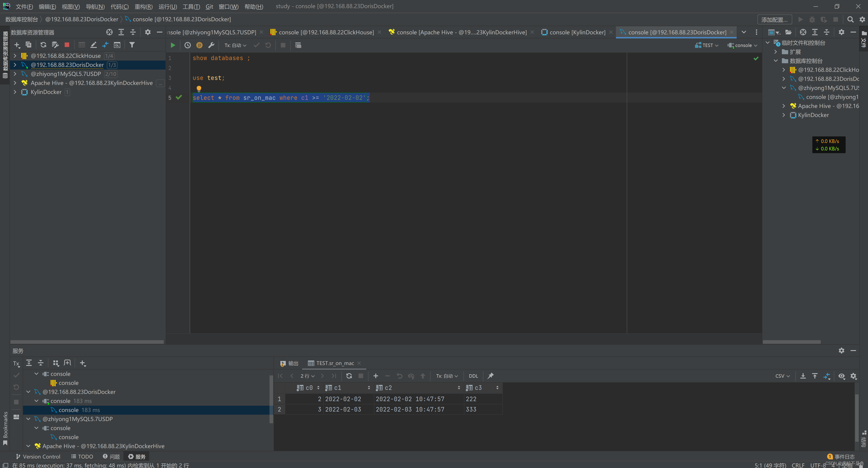Click the 添加配置... button
Screen dimensions: 868x468
click(774, 19)
